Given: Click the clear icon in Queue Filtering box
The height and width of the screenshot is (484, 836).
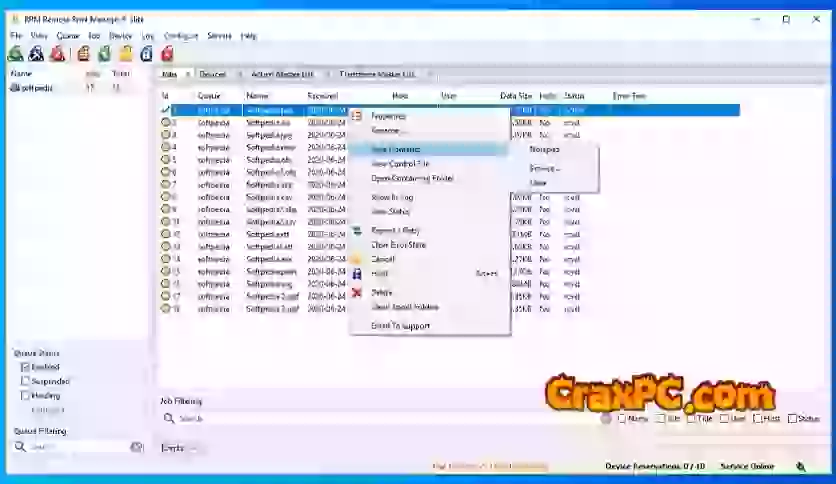Looking at the screenshot, I should click(136, 447).
